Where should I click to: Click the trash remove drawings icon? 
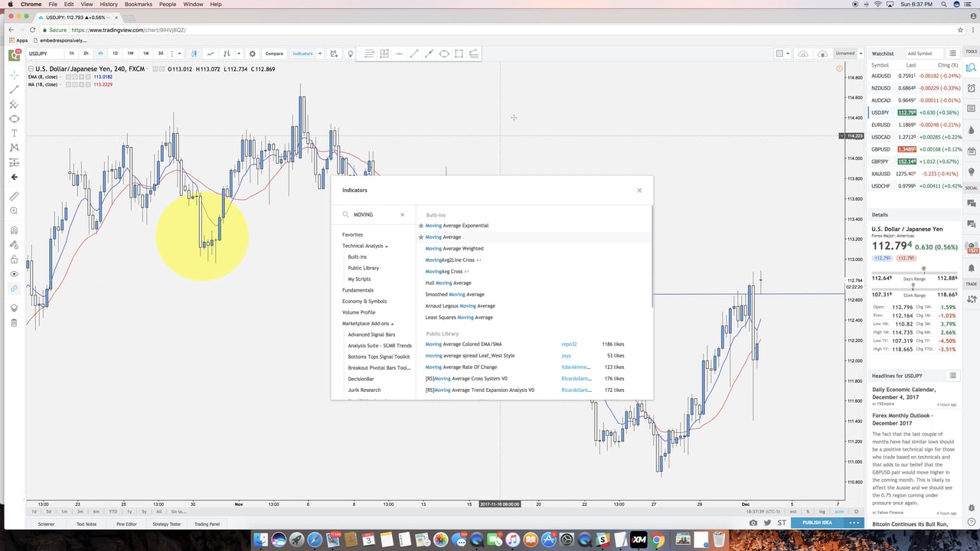[x=14, y=322]
